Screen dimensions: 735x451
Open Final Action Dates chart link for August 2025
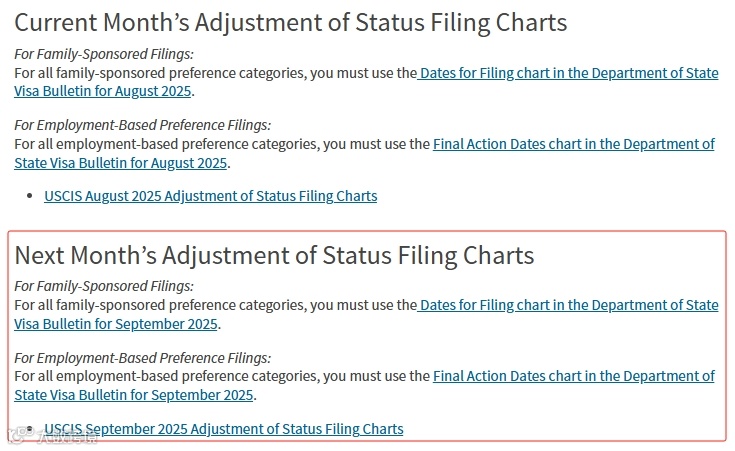(574, 144)
